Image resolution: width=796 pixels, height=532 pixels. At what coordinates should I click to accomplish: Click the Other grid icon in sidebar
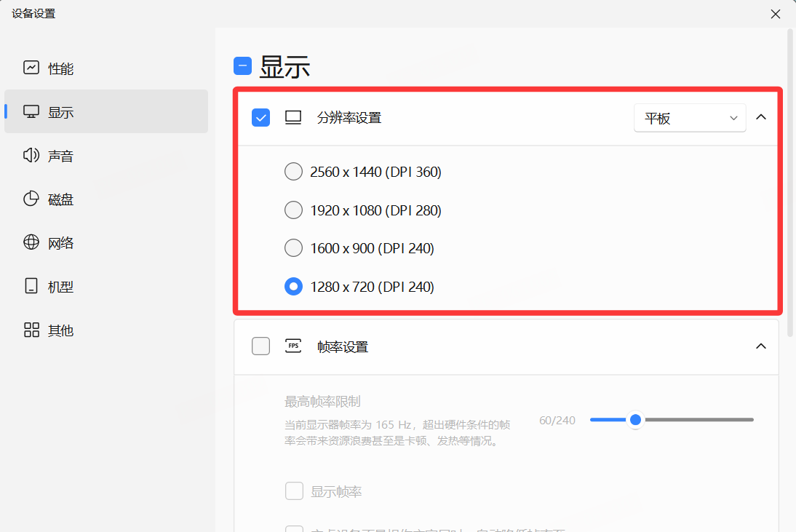(31, 330)
